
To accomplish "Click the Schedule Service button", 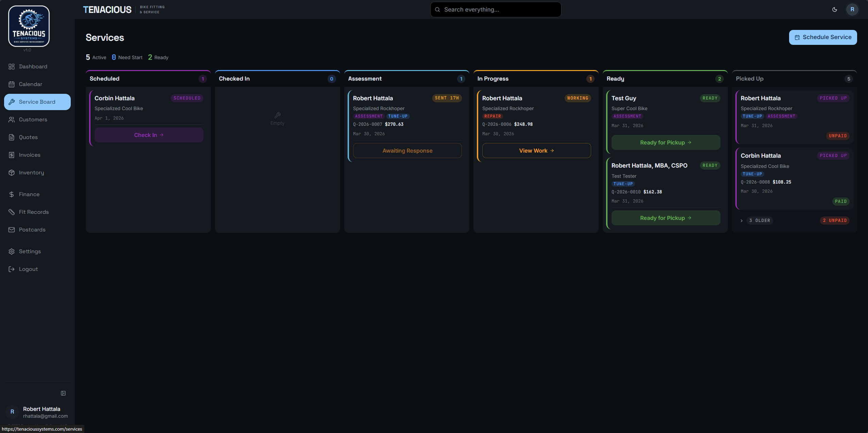I will point(822,37).
